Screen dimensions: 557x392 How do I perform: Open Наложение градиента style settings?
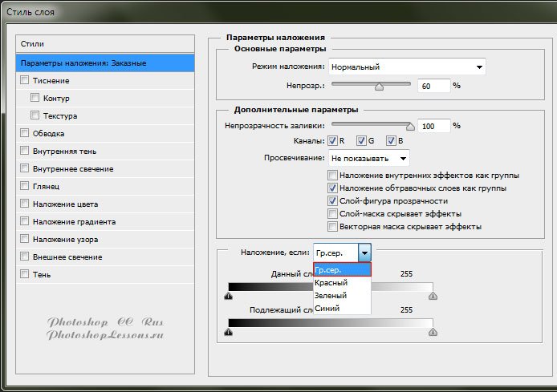tap(74, 222)
